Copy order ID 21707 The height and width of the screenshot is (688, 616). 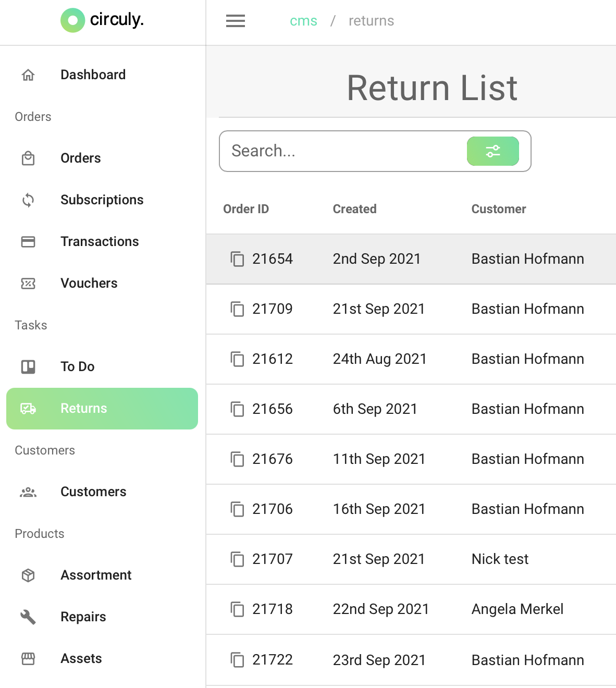click(x=238, y=559)
